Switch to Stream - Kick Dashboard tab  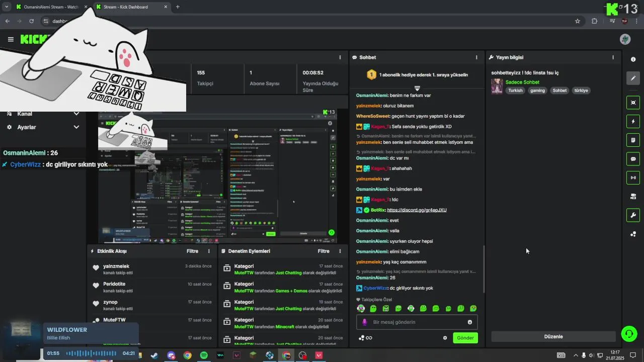pyautogui.click(x=132, y=7)
